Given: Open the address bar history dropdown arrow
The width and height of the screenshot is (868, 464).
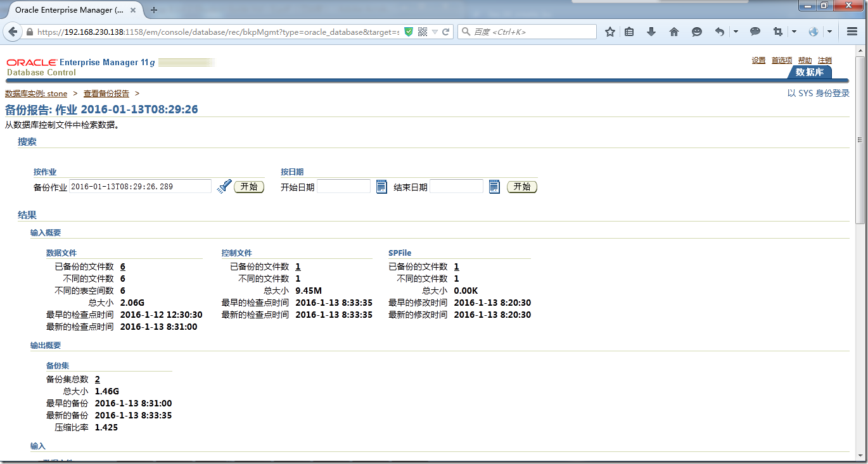Looking at the screenshot, I should point(435,32).
